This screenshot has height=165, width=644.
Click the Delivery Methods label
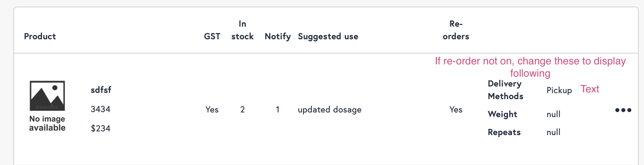505,90
